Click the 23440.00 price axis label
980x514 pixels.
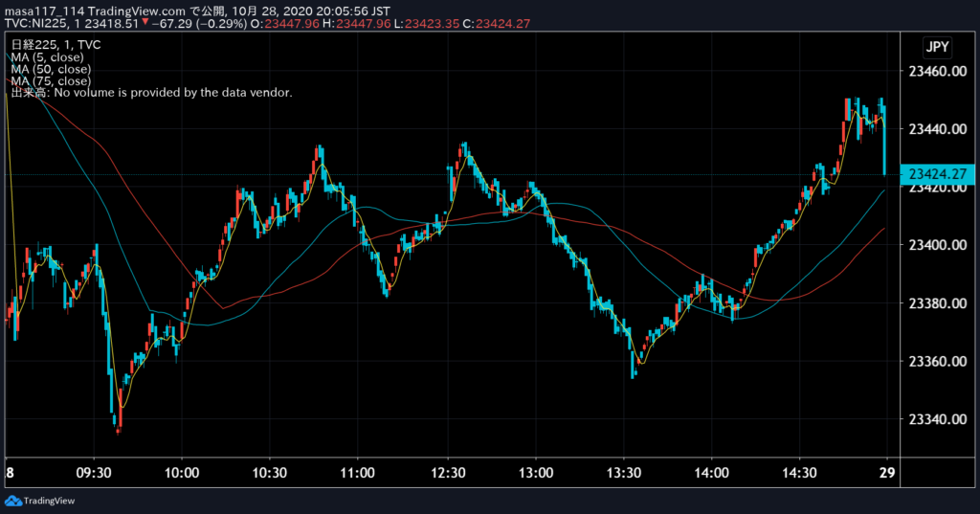point(938,129)
